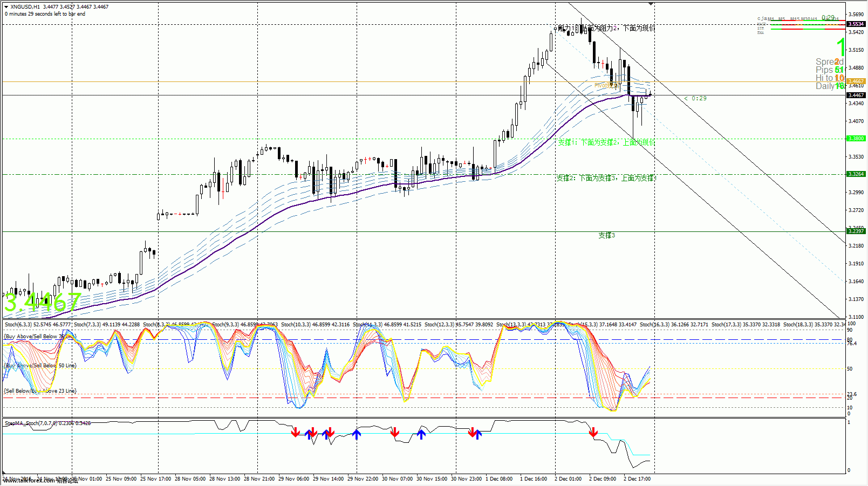Click the 1 Dec 08:00 time axis label
Image resolution: width=868 pixels, height=486 pixels.
(499, 479)
